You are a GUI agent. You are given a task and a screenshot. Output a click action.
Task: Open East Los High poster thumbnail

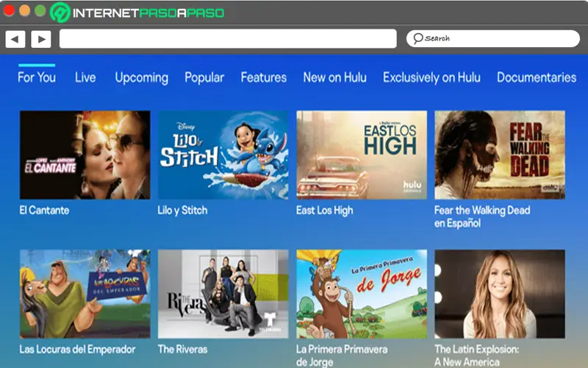(362, 155)
